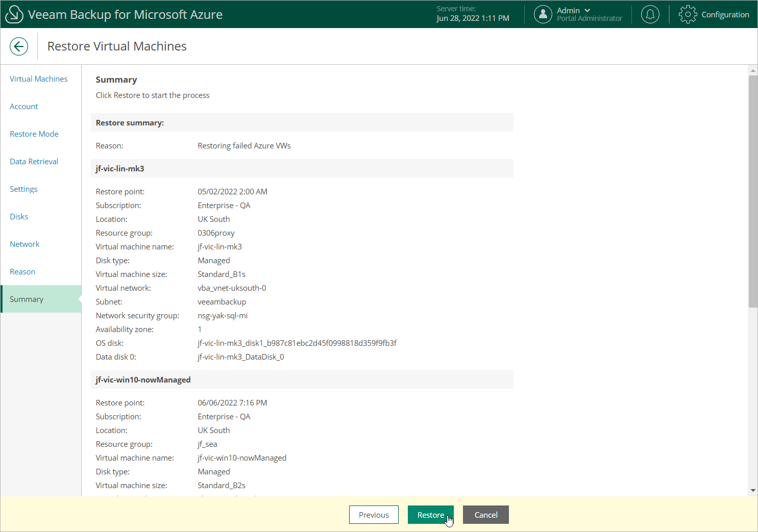Open the Data Retrieval step

pyautogui.click(x=34, y=161)
